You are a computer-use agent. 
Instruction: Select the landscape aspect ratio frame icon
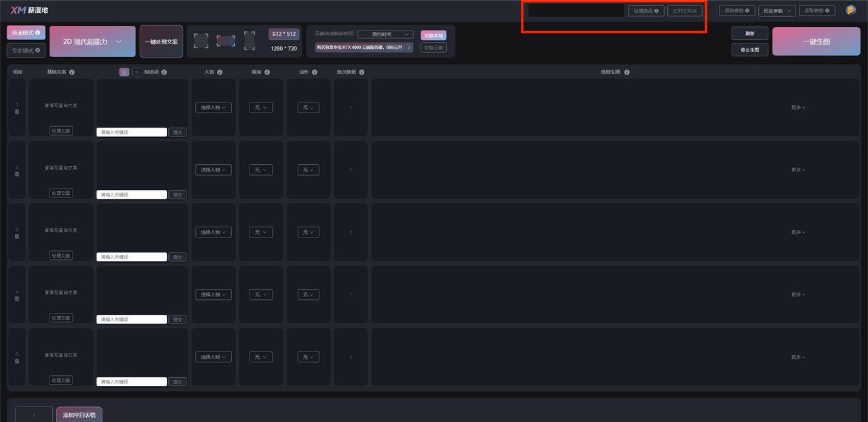226,41
